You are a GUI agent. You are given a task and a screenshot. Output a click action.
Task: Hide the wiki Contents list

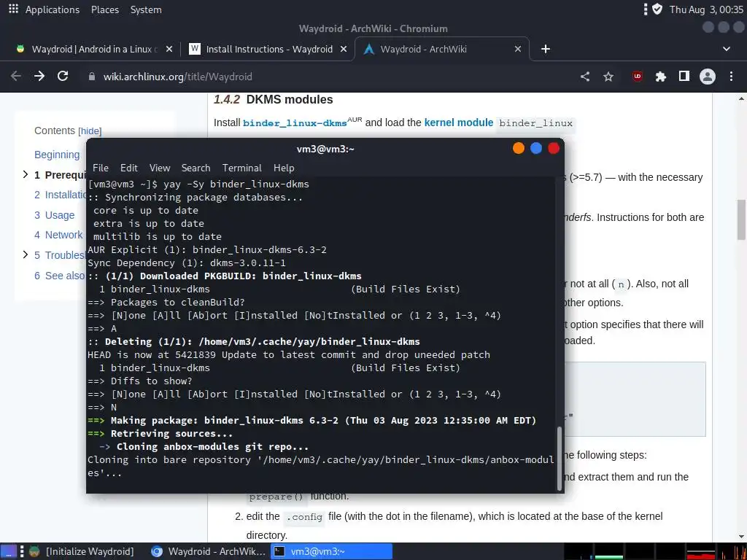90,131
